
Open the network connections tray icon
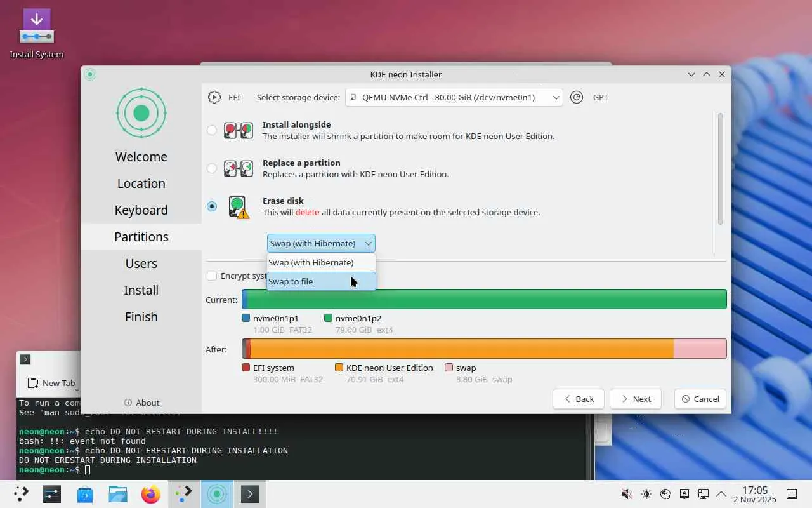point(703,494)
